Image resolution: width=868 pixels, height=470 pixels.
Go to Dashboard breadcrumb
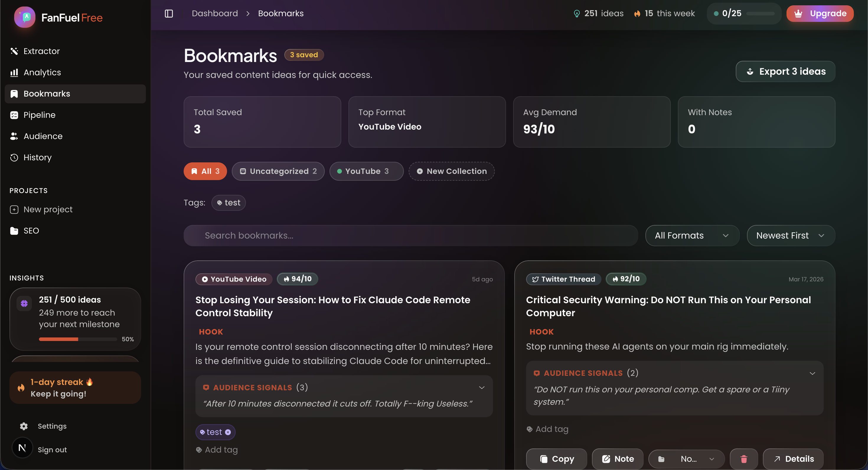click(x=215, y=14)
